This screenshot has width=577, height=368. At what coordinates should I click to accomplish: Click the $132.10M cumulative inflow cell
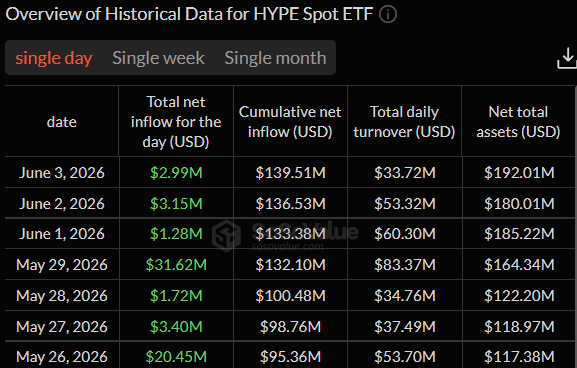pyautogui.click(x=290, y=265)
